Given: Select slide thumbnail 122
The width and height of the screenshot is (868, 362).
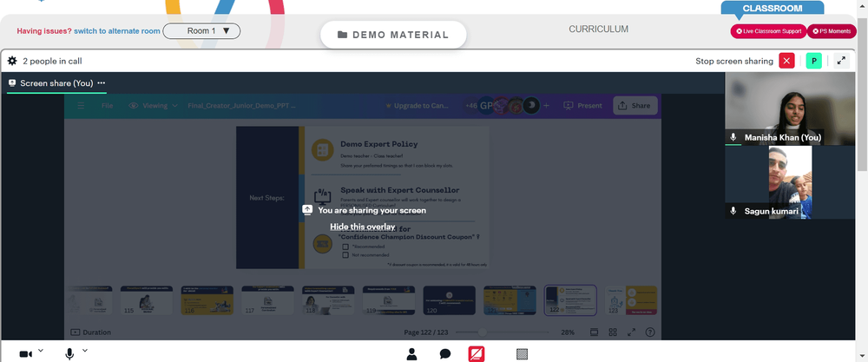Looking at the screenshot, I should point(570,300).
